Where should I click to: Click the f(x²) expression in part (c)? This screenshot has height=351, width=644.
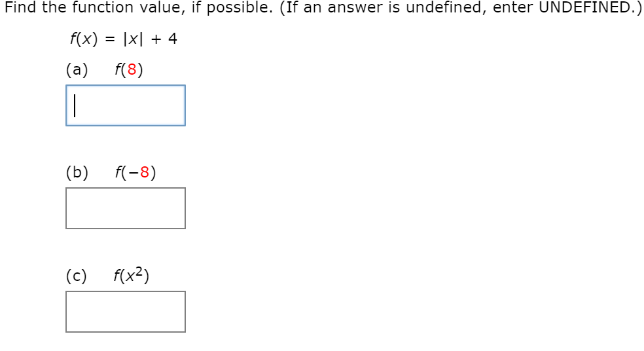[x=132, y=274]
